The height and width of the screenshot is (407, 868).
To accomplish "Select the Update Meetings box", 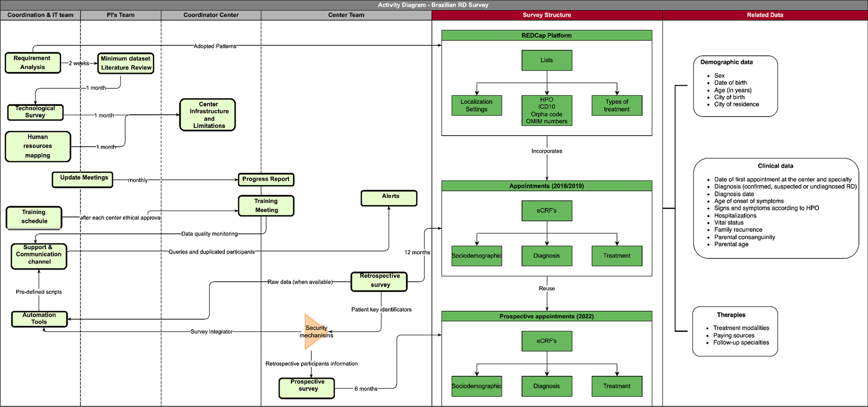I will 82,180.
